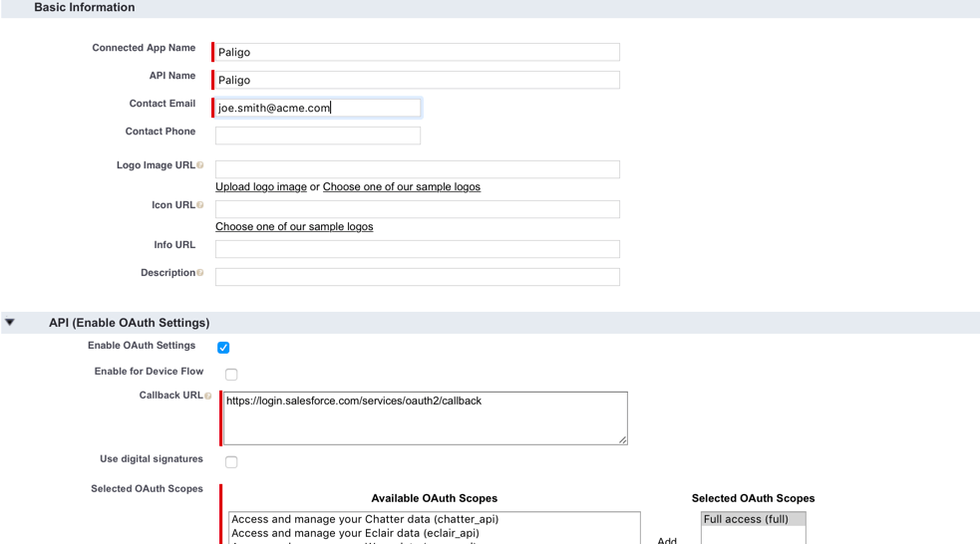Collapse the API (Enable OAuth Settings) section
The width and height of the screenshot is (980, 544).
tap(10, 322)
